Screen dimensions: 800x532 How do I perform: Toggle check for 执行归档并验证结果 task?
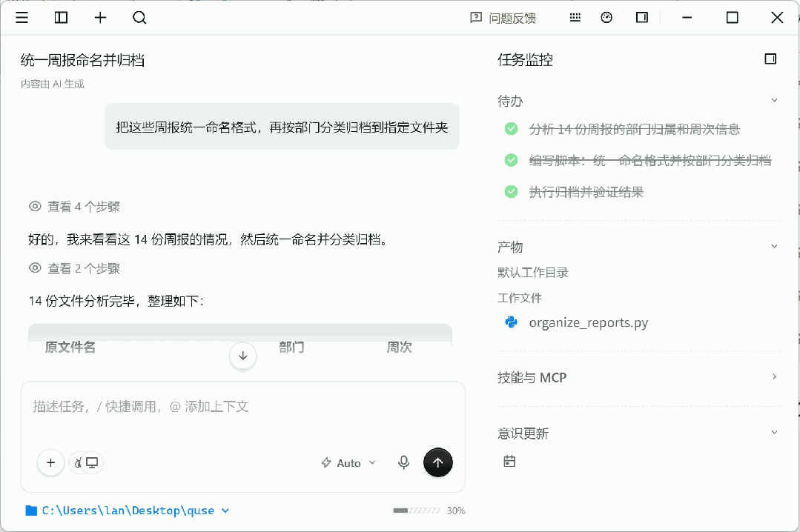click(x=511, y=192)
